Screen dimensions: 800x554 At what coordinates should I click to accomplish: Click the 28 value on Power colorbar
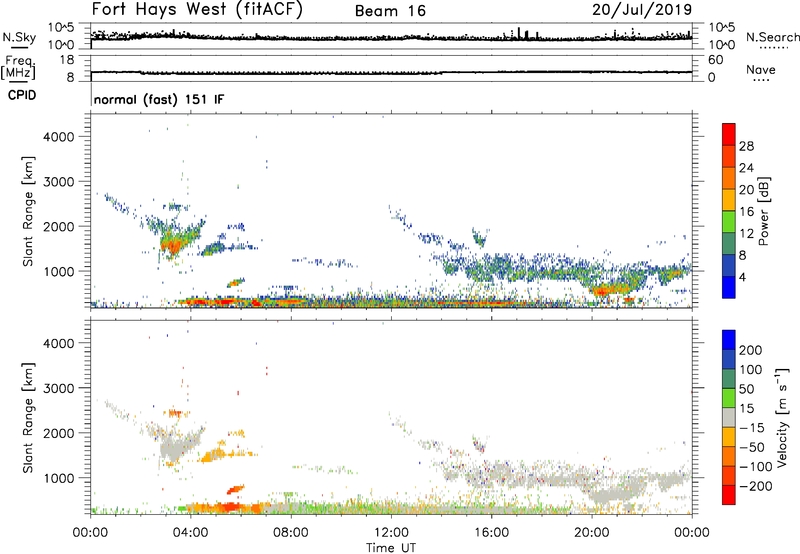[x=746, y=146]
